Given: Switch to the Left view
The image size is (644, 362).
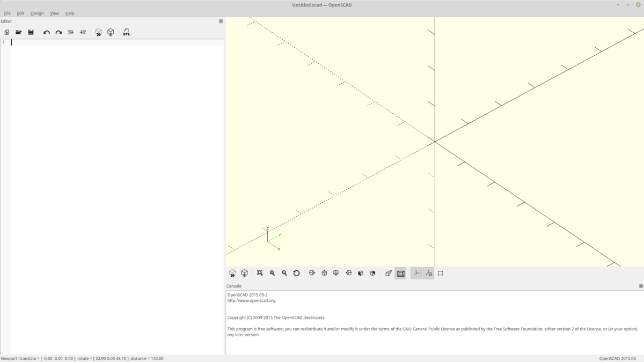Looking at the screenshot, I should 348,273.
